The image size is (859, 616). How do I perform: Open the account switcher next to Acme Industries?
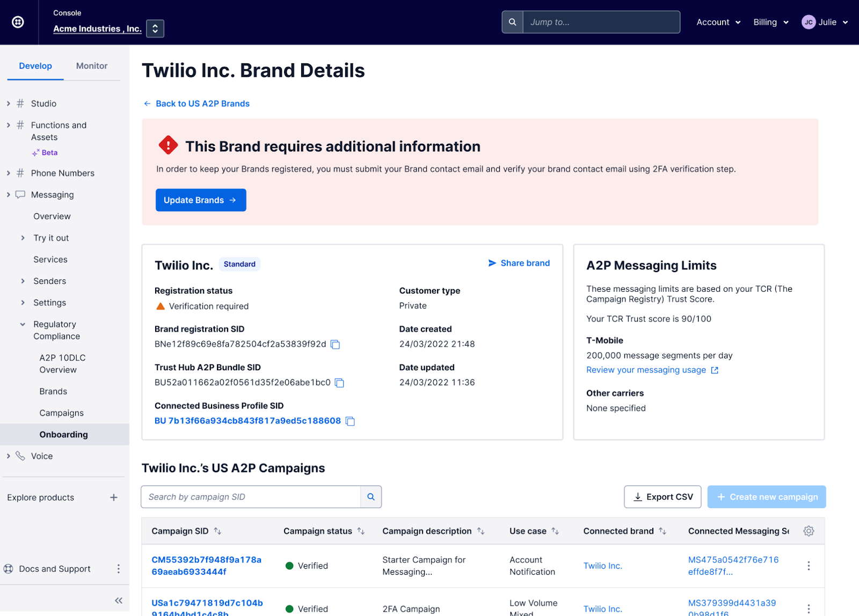pos(155,28)
